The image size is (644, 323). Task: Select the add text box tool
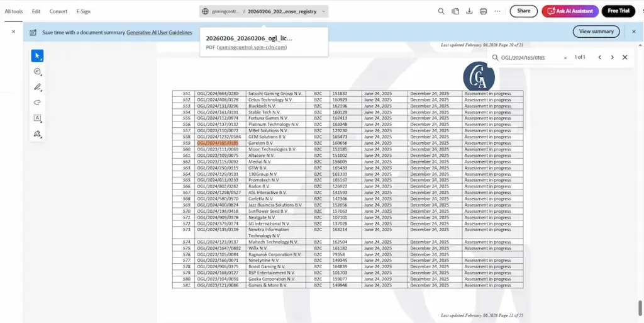pos(37,118)
